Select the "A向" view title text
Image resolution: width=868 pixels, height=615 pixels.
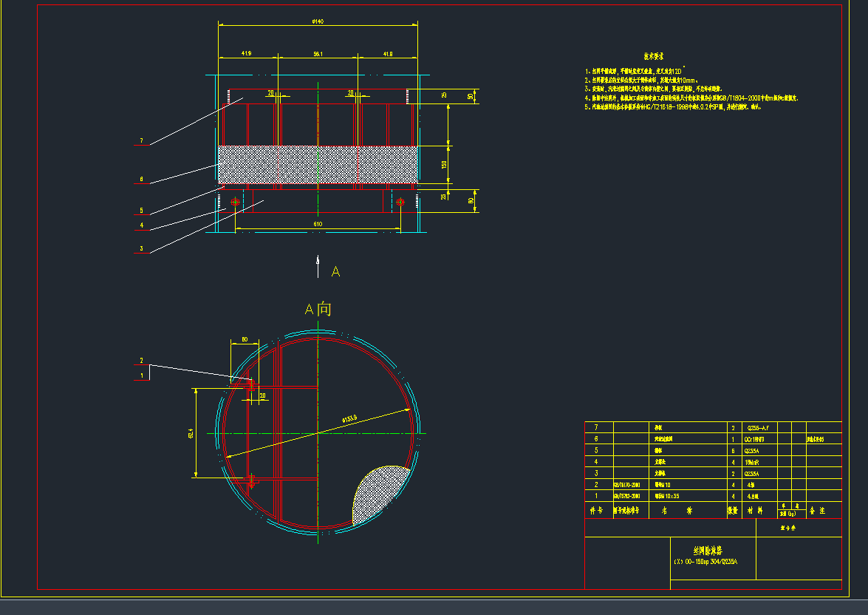click(x=318, y=309)
